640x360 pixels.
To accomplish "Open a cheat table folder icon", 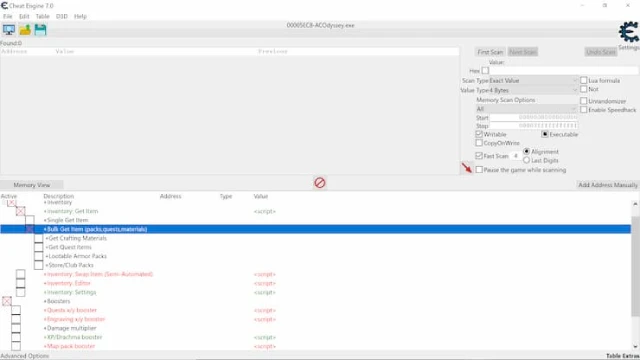I will click(25, 30).
